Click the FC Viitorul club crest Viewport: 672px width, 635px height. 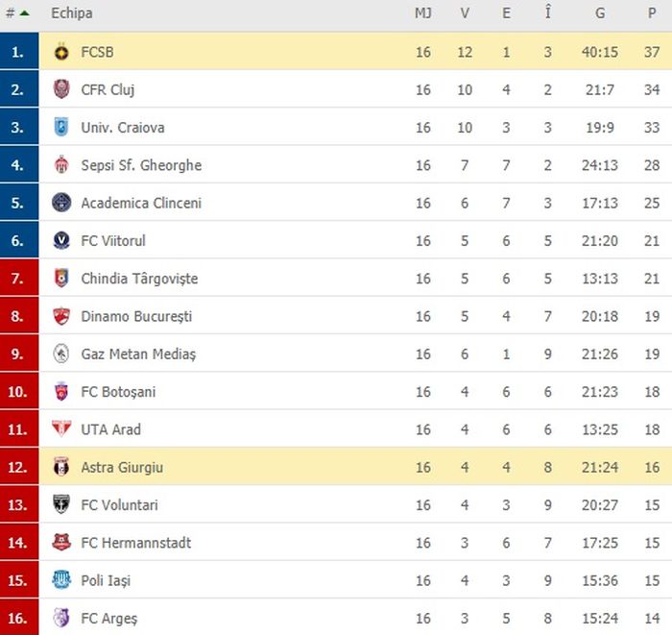(x=61, y=240)
